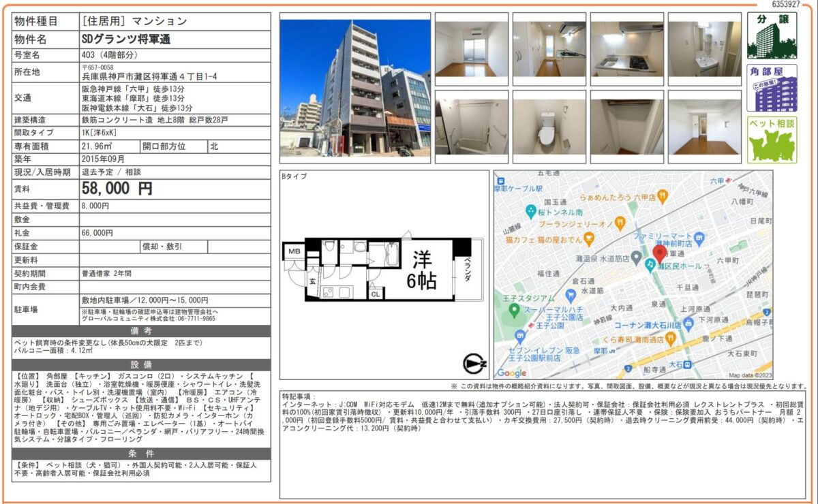The image size is (818, 504).
Task: Open the large building exterior photo
Action: [354, 88]
